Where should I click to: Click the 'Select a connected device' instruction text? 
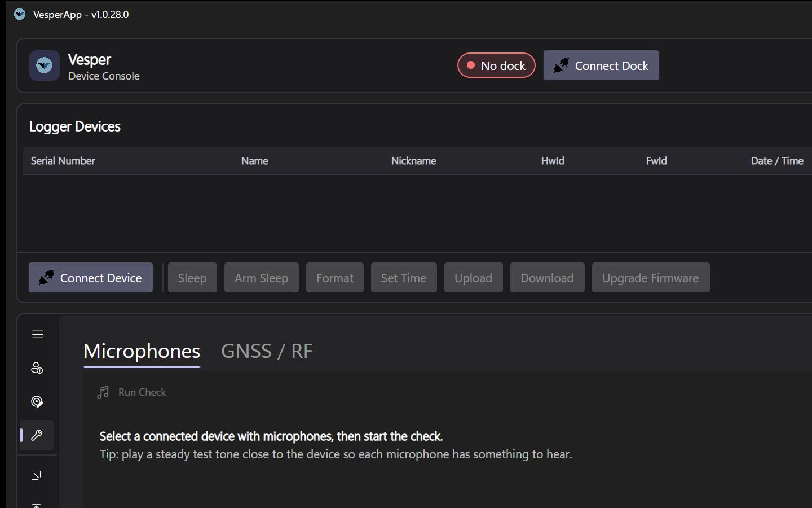(x=271, y=436)
